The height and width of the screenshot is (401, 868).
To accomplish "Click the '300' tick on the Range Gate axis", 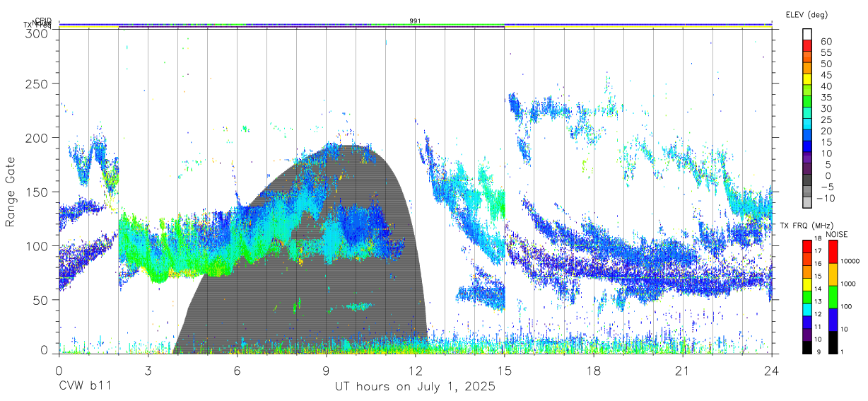I will (37, 33).
